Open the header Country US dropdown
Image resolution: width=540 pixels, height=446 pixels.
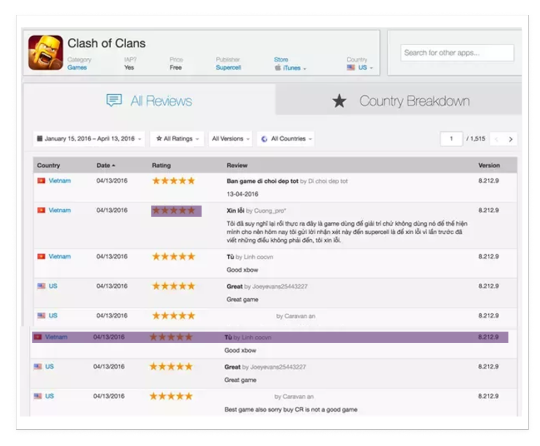[360, 68]
